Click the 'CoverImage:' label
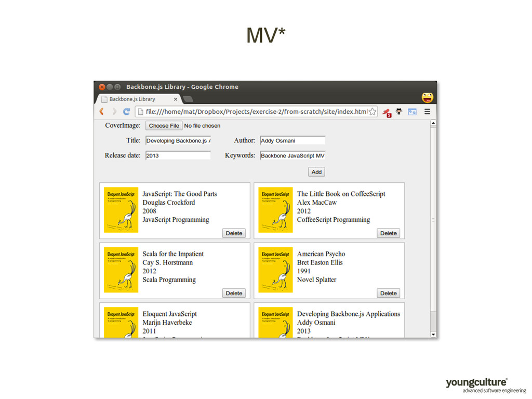Image resolution: width=532 pixels, height=399 pixels. click(x=123, y=126)
